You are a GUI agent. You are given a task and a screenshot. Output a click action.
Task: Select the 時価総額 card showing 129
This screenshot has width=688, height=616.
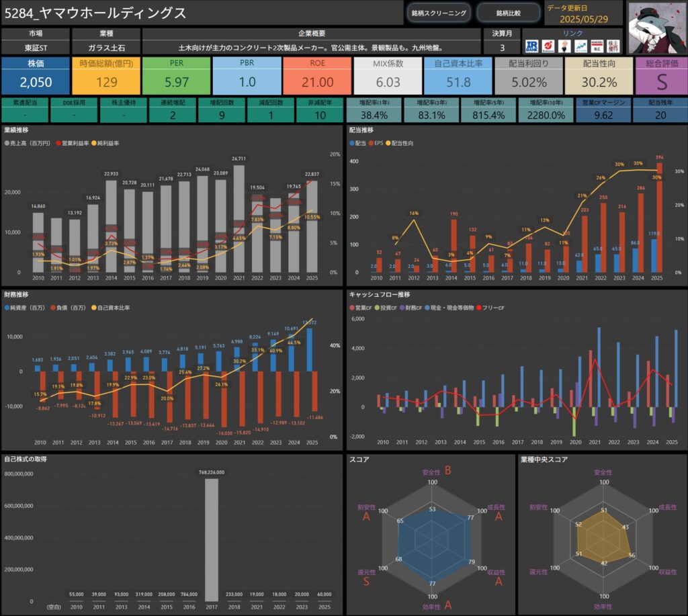pyautogui.click(x=106, y=75)
